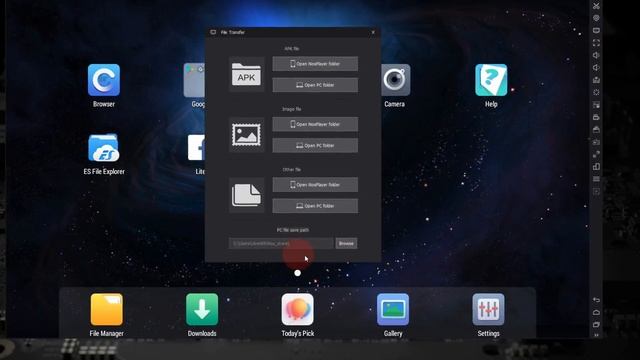The height and width of the screenshot is (360, 640).
Task: Click the Browse button
Action: coord(346,243)
